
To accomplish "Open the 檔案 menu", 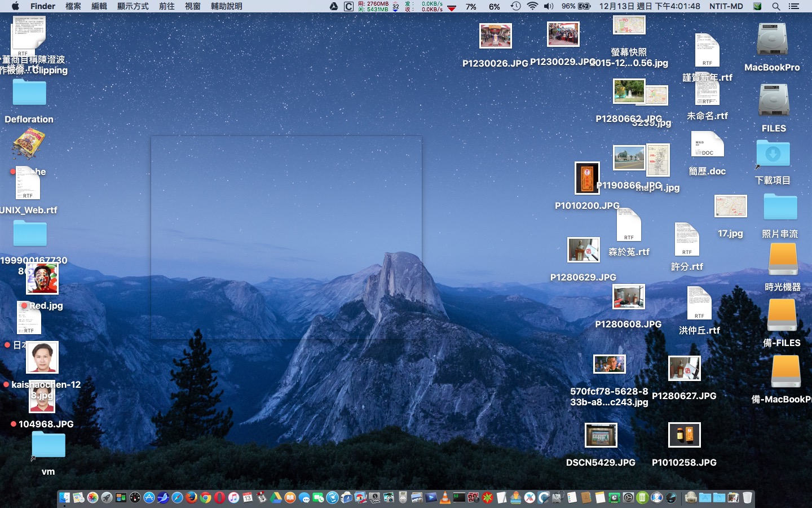I will pos(73,6).
